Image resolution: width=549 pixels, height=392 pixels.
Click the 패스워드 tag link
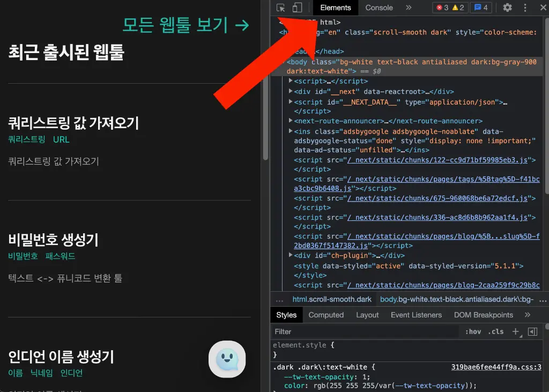coord(60,256)
